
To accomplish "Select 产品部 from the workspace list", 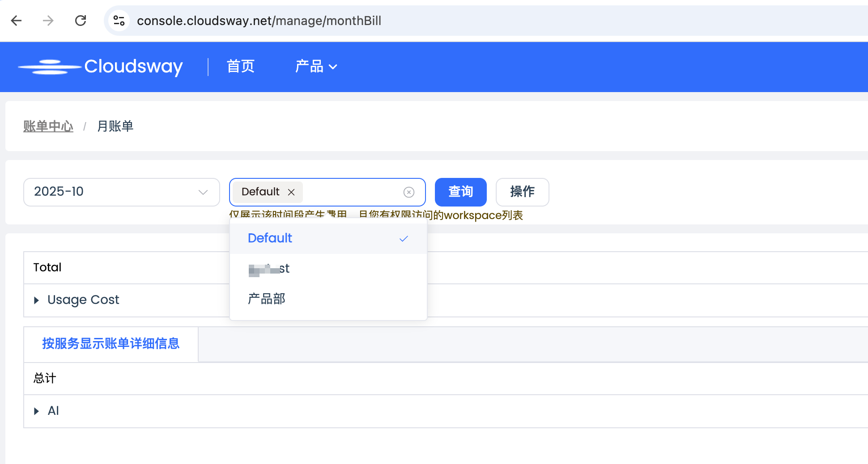I will click(266, 299).
